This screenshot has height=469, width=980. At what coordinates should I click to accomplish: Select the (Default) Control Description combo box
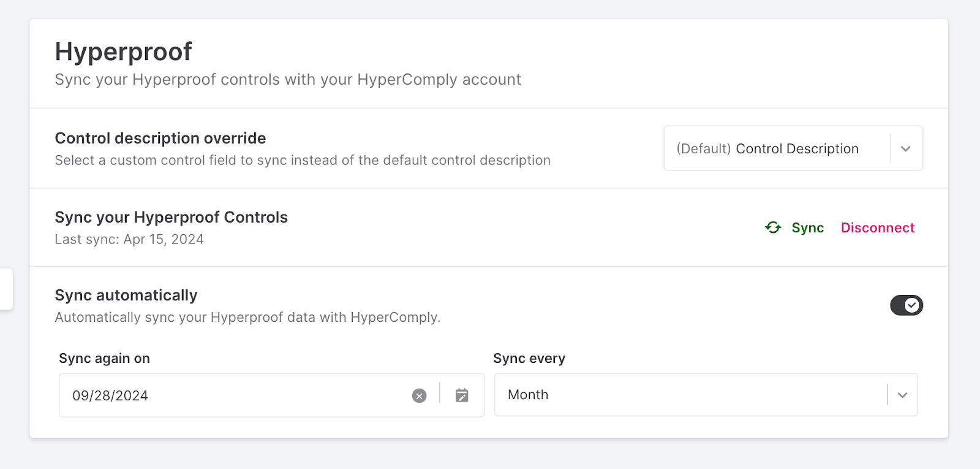(x=793, y=148)
